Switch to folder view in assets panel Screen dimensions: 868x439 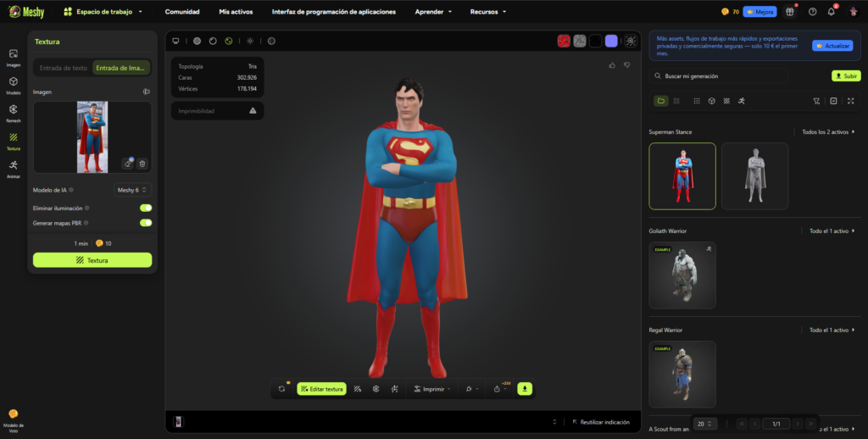(x=661, y=101)
